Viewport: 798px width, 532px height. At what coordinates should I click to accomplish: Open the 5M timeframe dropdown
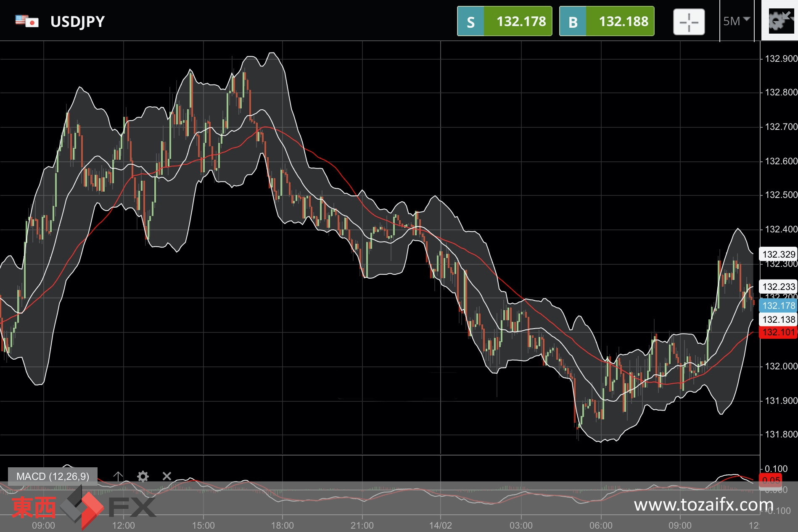pyautogui.click(x=736, y=21)
